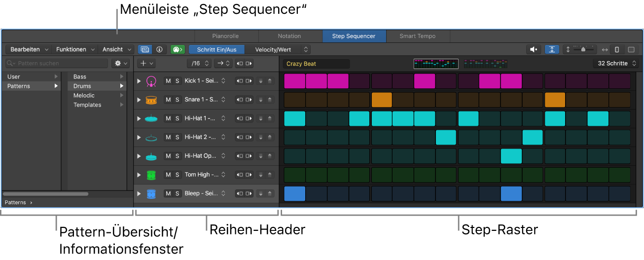Click the Pattern suchen search field
The height and width of the screenshot is (260, 644).
click(56, 63)
